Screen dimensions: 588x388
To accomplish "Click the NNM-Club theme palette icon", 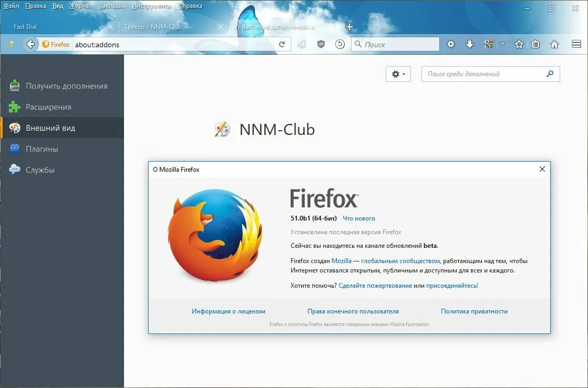I will [222, 130].
